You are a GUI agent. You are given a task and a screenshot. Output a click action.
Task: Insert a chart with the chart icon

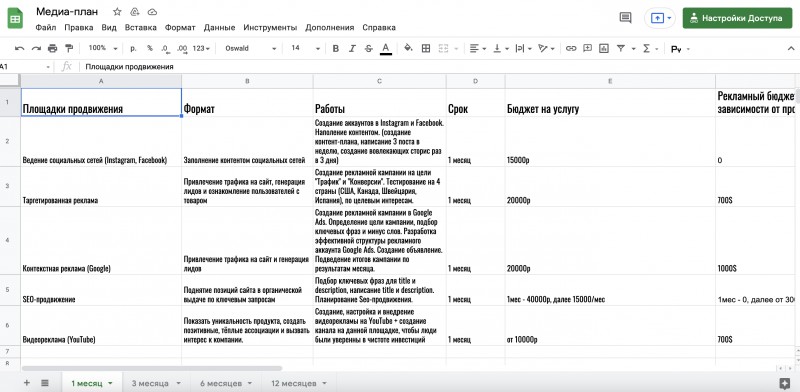[x=604, y=48]
